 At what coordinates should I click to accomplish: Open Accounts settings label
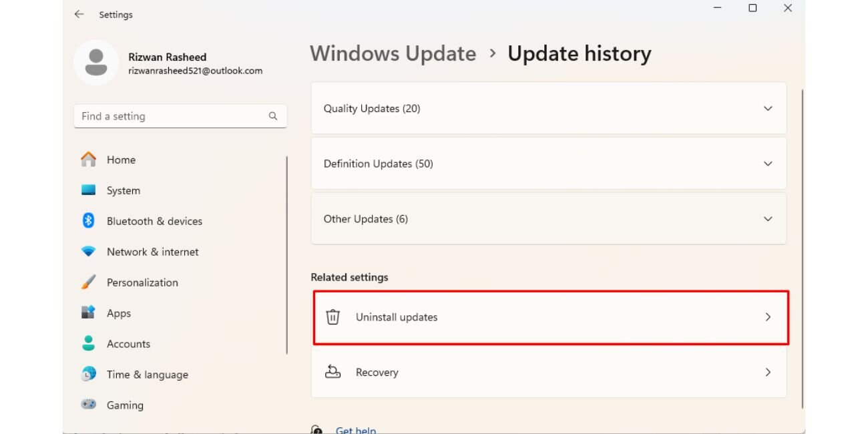pyautogui.click(x=128, y=344)
